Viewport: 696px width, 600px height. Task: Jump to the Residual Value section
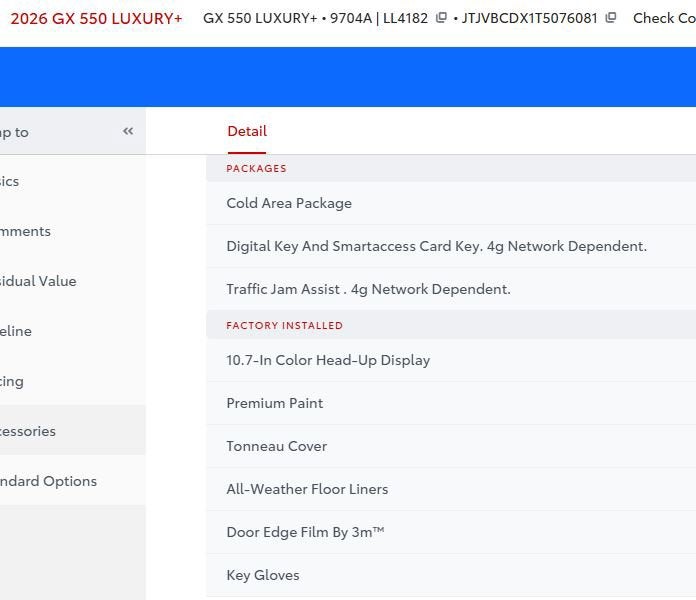(x=38, y=281)
